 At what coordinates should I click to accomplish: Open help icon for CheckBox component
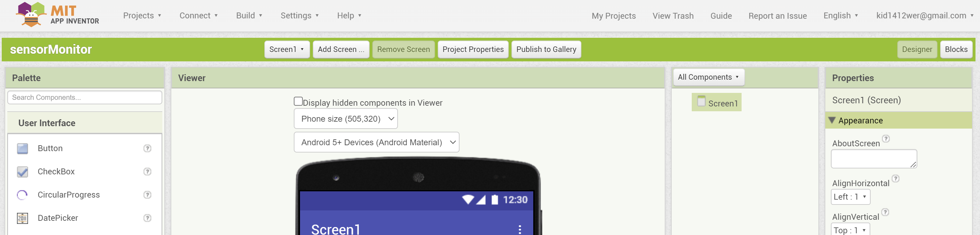(x=147, y=172)
